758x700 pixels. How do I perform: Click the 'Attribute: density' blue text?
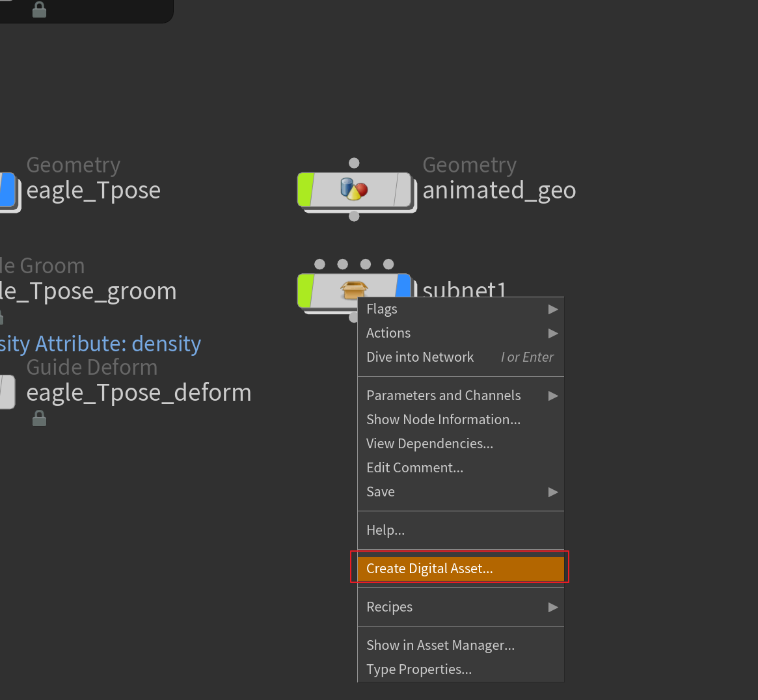pos(118,343)
